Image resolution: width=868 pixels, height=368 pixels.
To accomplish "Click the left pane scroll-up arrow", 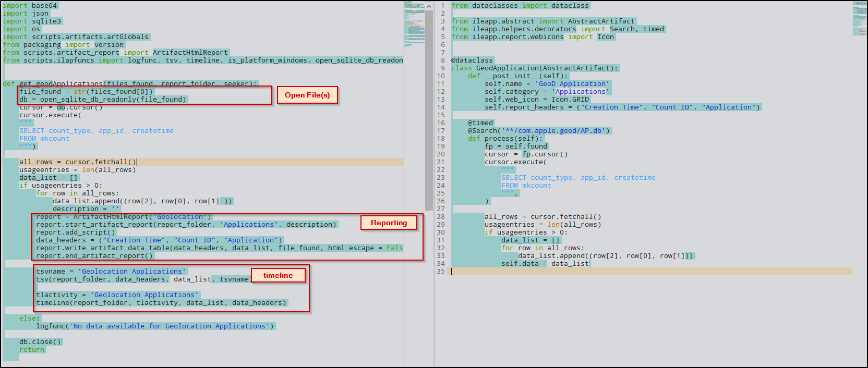I will pyautogui.click(x=429, y=6).
